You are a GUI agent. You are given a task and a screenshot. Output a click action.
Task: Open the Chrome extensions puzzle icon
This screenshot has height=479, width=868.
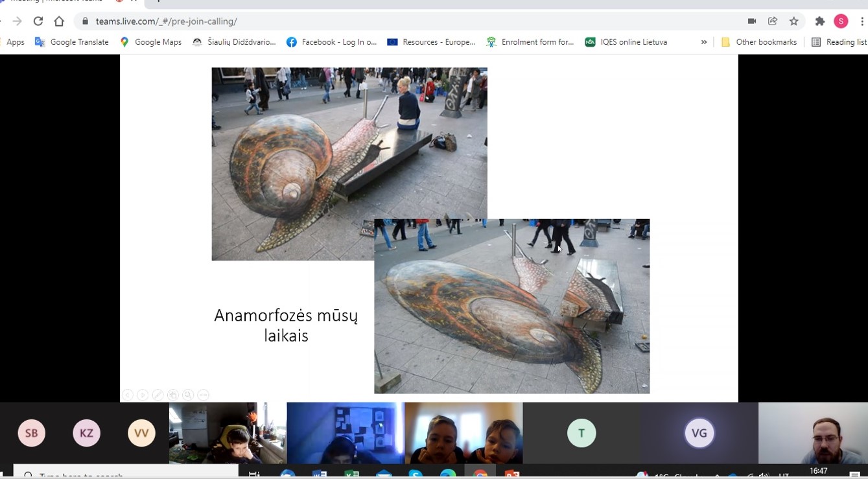pyautogui.click(x=819, y=21)
